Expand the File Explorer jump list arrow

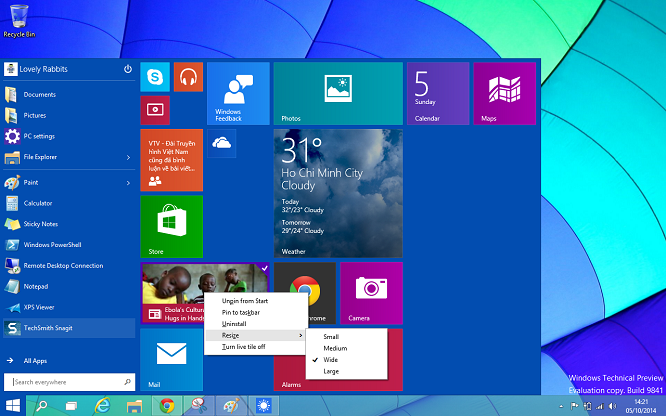tap(128, 157)
